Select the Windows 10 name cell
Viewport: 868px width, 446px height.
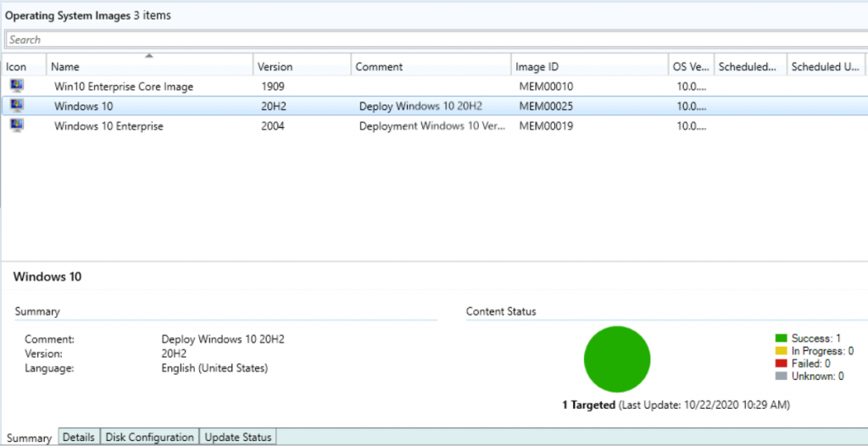coord(84,106)
